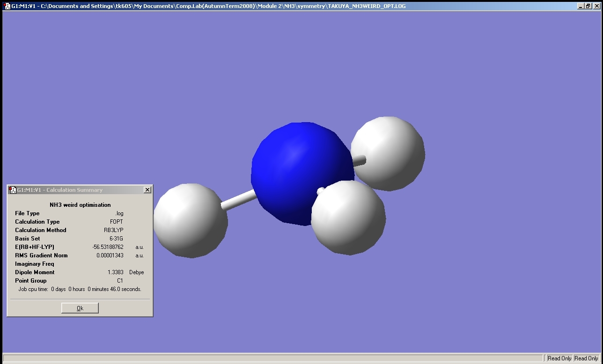
Task: Click the Ok button in Calculation Summary
Action: click(80, 308)
